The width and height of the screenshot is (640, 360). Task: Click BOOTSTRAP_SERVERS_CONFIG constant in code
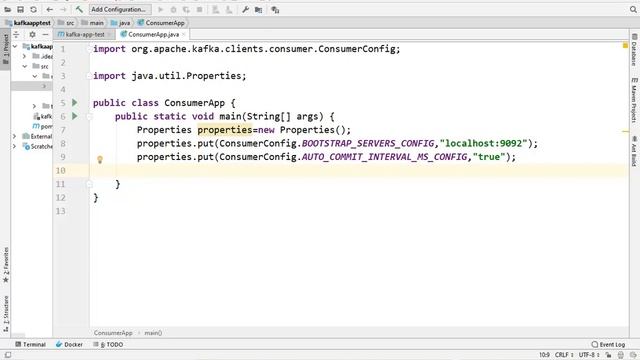tap(368, 144)
